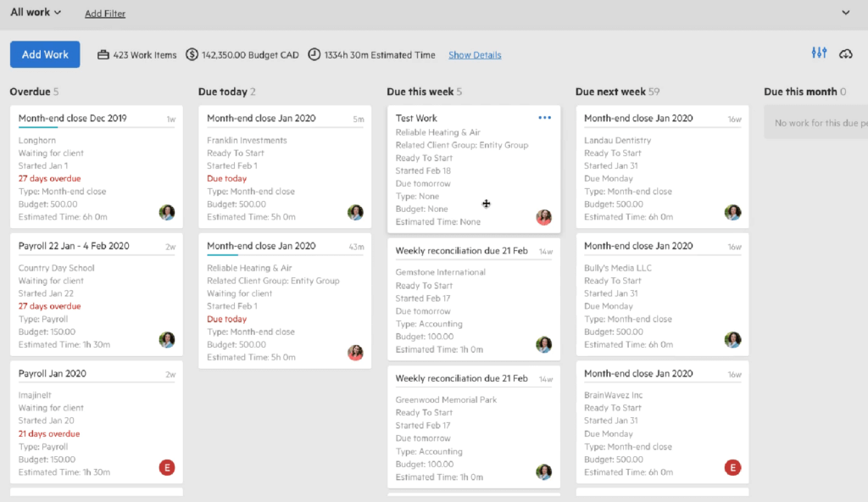
Task: Click the cloud download export icon
Action: (x=845, y=53)
